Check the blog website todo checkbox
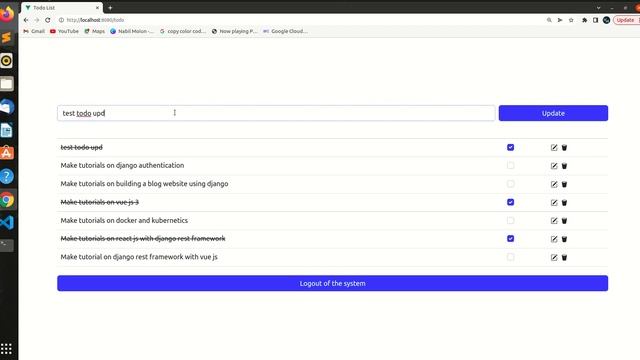 click(x=510, y=184)
